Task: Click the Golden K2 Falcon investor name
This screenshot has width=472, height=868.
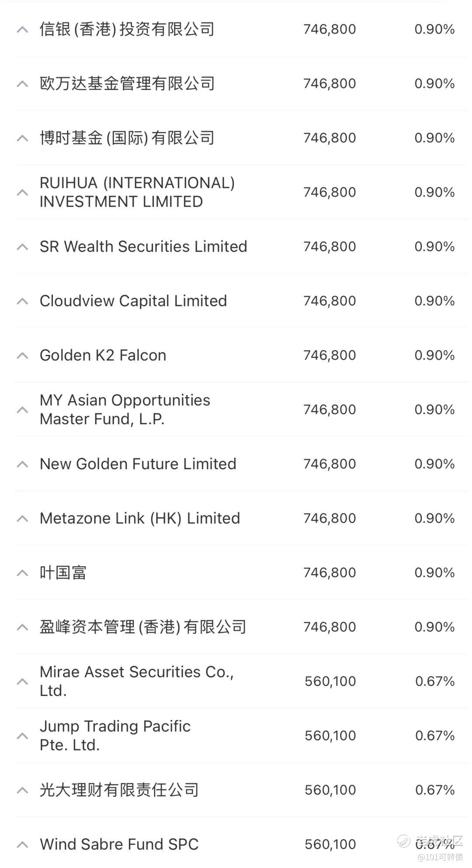Action: [103, 355]
